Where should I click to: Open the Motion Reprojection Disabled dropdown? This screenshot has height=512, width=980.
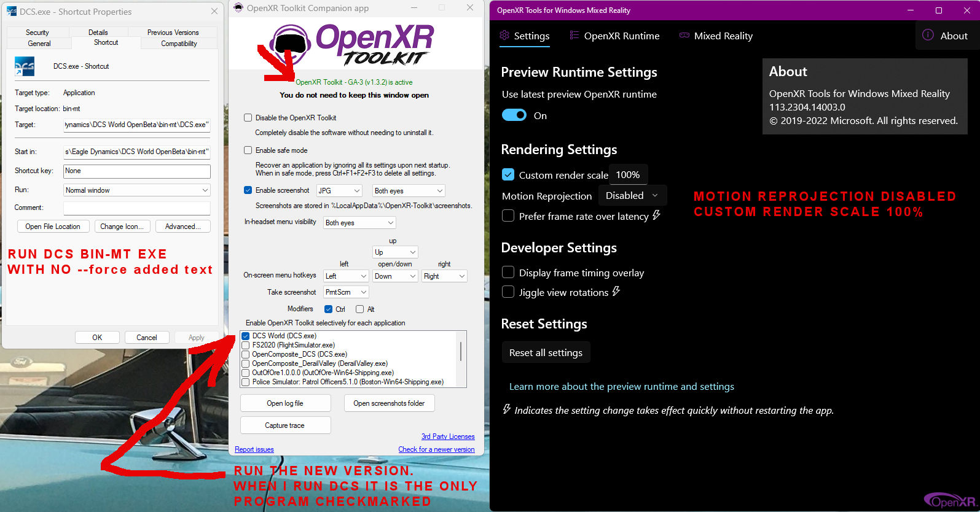pyautogui.click(x=632, y=195)
